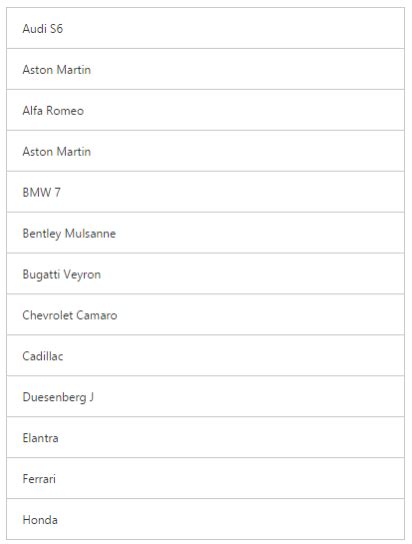412x544 pixels.
Task: Select the Alfa Romeo list item
Action: click(205, 110)
